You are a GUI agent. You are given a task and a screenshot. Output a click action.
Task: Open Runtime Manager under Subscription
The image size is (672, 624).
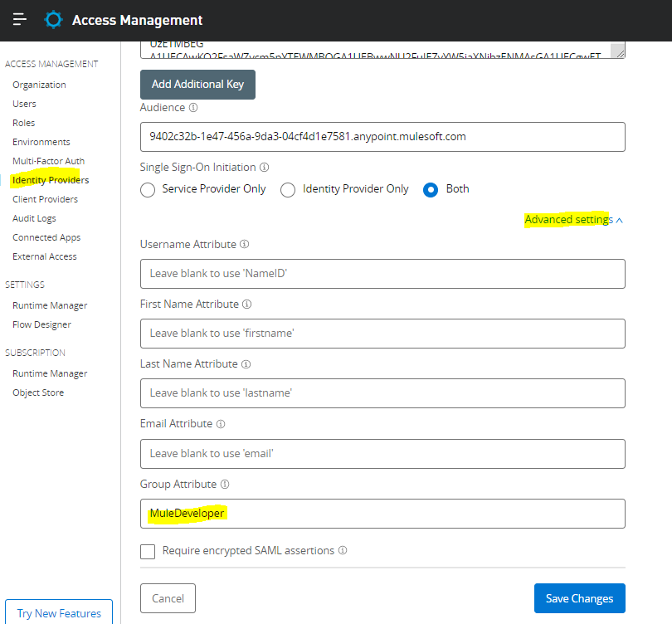(50, 373)
